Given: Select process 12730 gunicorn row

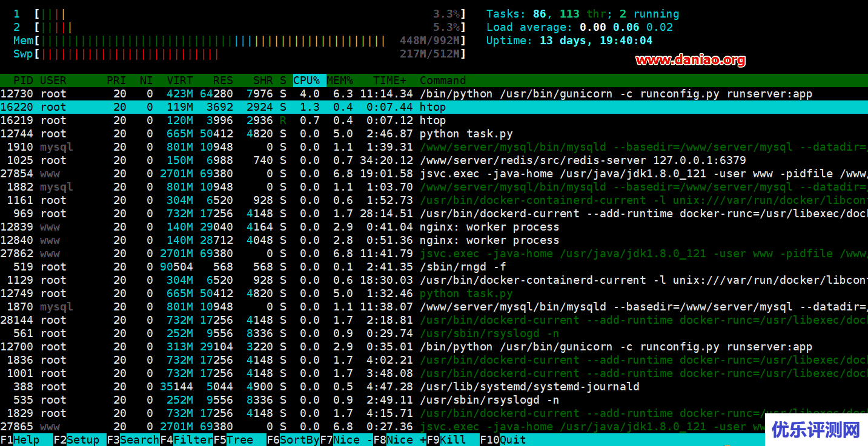Looking at the screenshot, I should (x=434, y=94).
